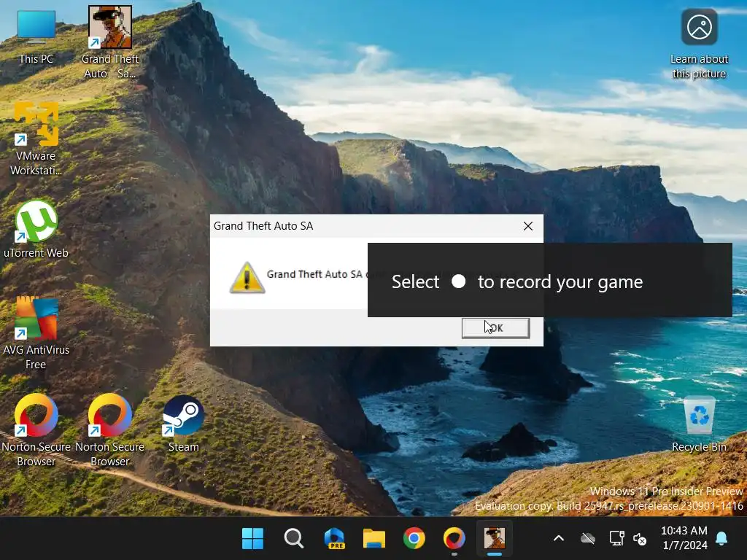
Task: Switch to the GTA San Andreas taskbar app
Action: [495, 539]
